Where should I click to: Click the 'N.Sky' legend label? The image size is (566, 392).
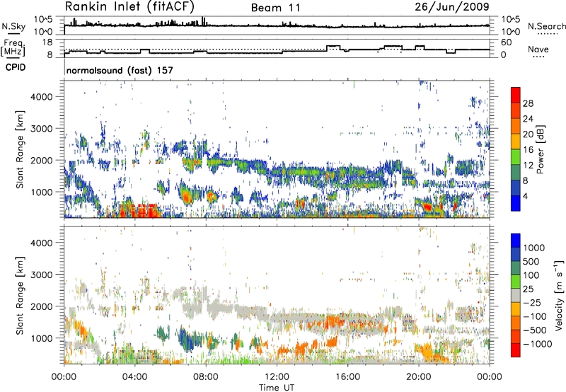click(x=13, y=26)
